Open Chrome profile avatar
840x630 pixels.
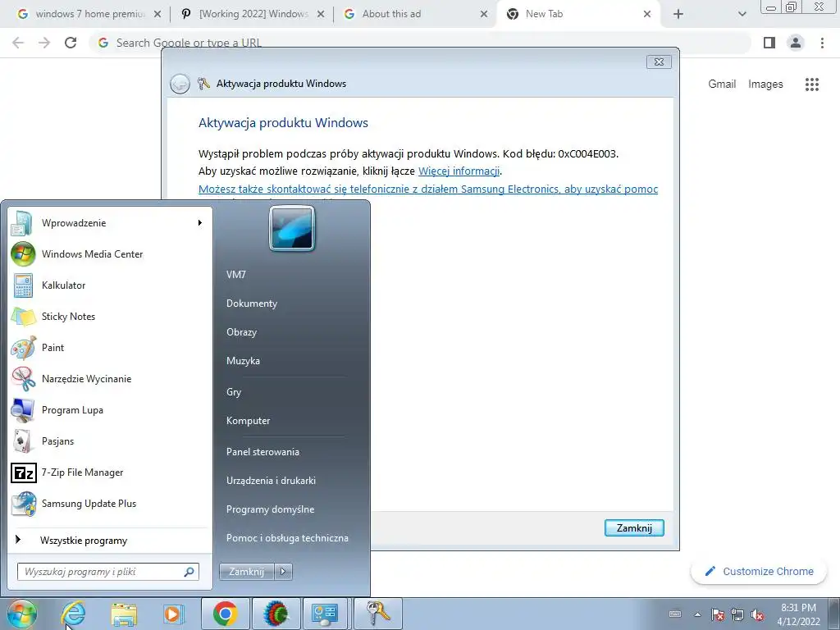(796, 43)
